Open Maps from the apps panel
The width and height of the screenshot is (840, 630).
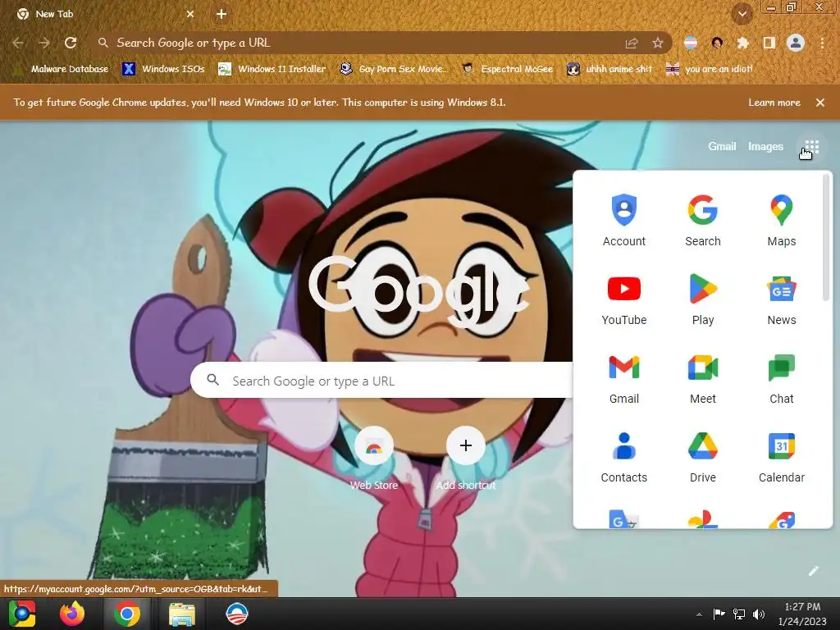click(x=782, y=221)
